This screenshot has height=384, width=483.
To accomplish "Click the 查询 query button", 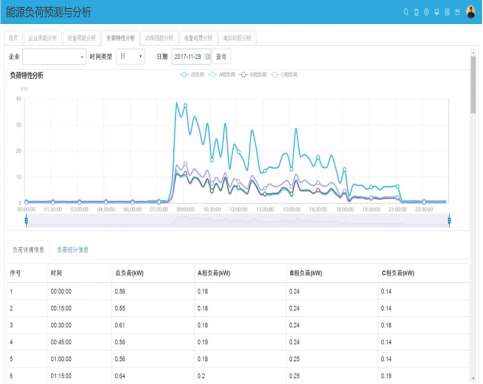I will tap(221, 57).
